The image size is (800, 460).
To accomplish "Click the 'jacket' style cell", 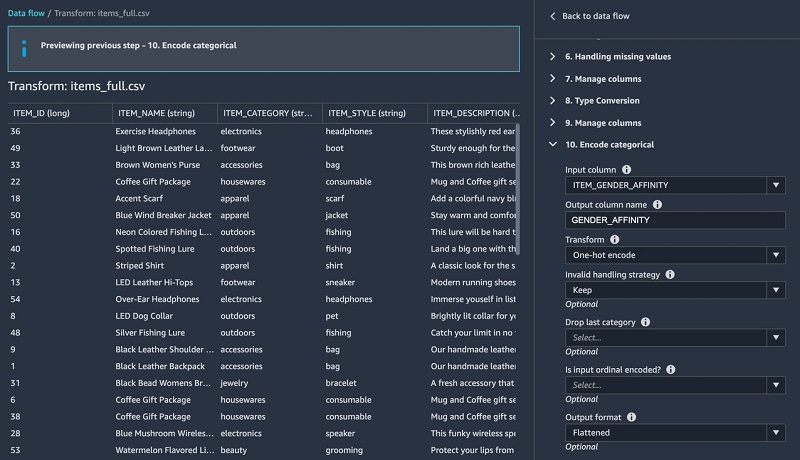I will point(337,215).
